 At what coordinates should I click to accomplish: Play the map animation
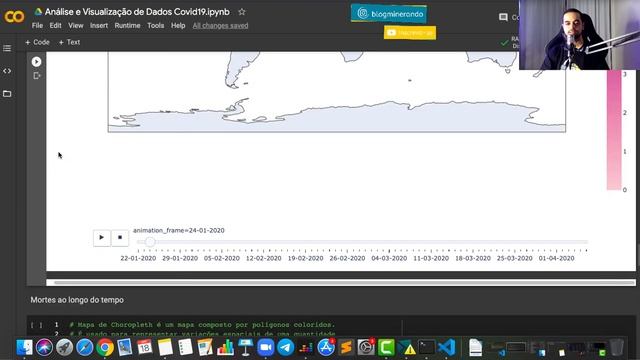point(102,238)
